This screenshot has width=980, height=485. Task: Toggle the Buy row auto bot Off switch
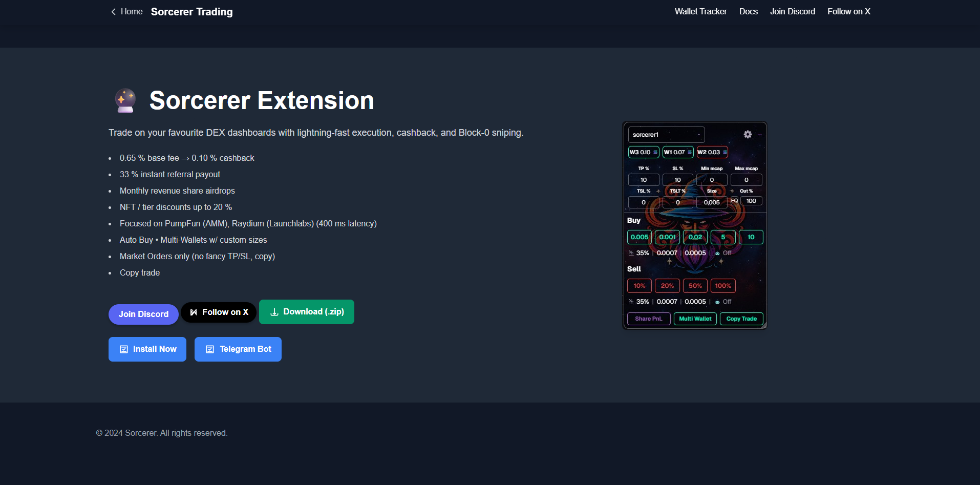(723, 253)
